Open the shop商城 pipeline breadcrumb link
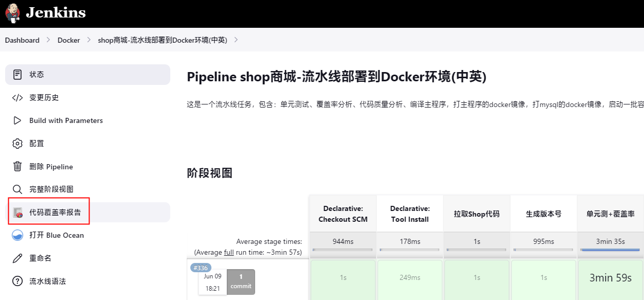Image resolution: width=644 pixels, height=300 pixels. pos(163,40)
